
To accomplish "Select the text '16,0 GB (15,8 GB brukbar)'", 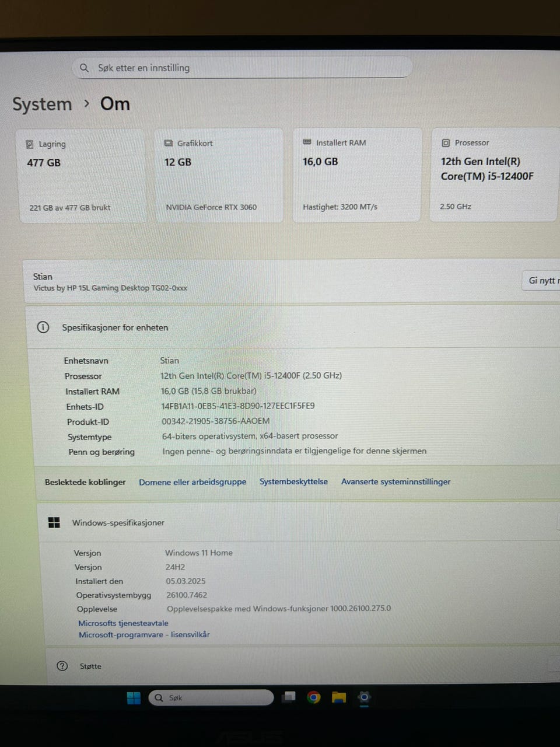I will click(x=209, y=391).
